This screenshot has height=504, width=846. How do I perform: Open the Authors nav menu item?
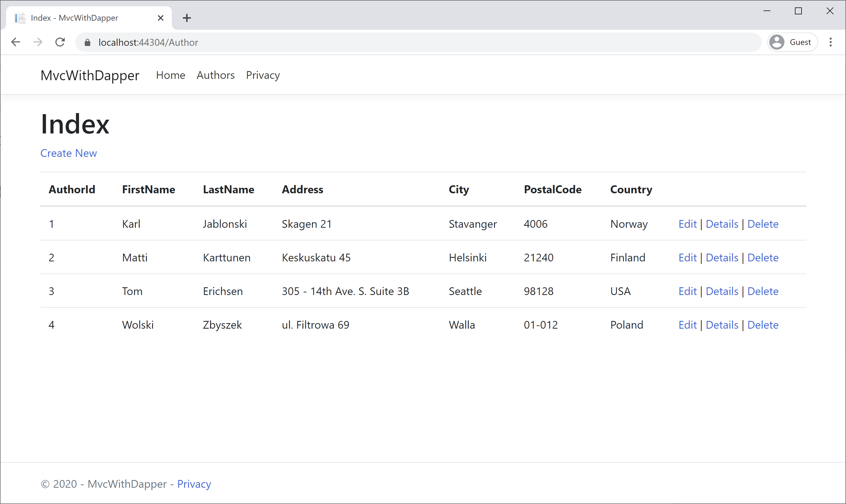[x=216, y=75]
